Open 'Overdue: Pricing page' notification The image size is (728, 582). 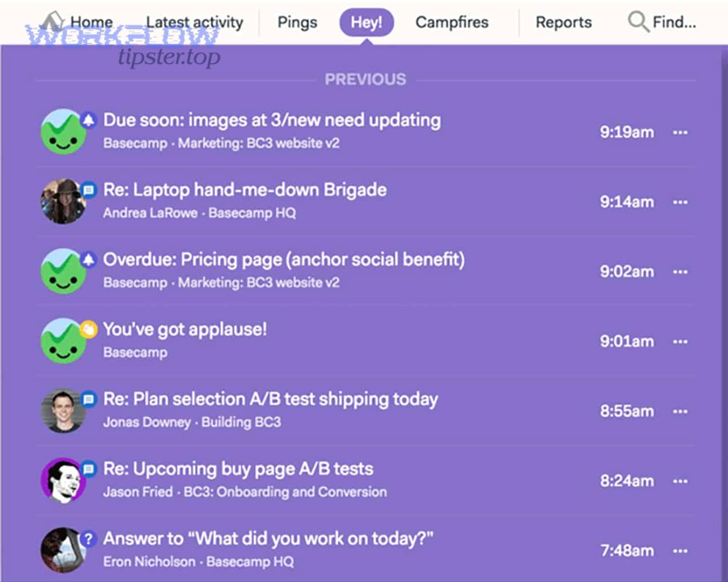pos(284,259)
